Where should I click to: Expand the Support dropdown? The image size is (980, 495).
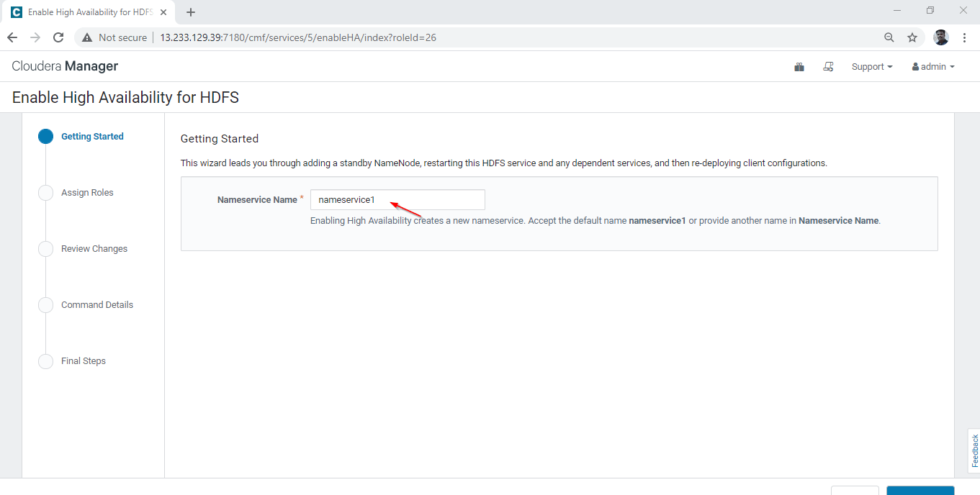[x=872, y=67]
